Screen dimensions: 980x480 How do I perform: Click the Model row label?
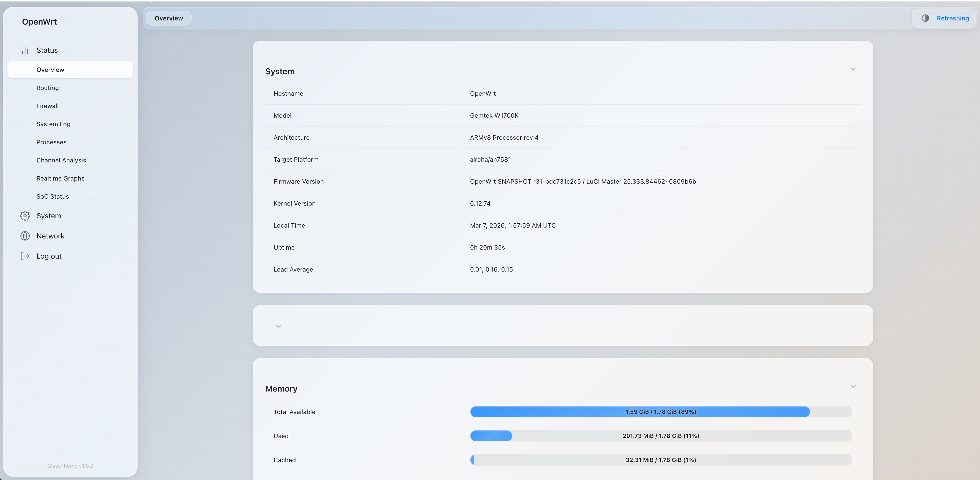pos(282,116)
